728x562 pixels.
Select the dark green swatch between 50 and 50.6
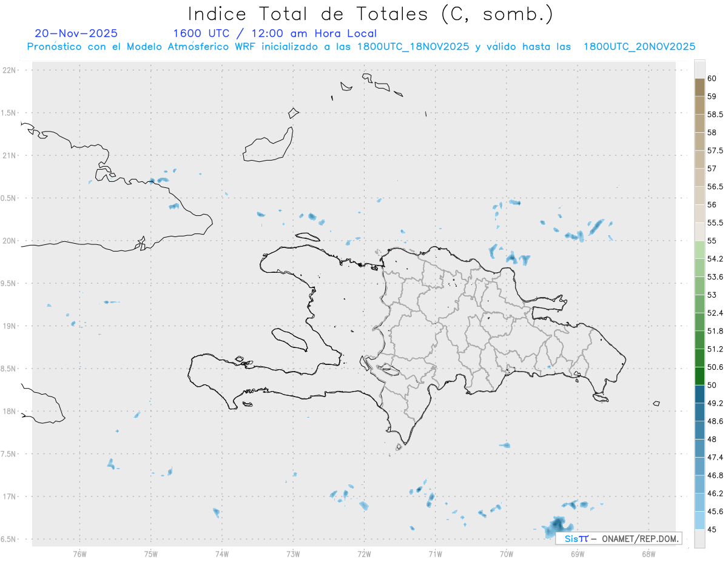click(699, 376)
